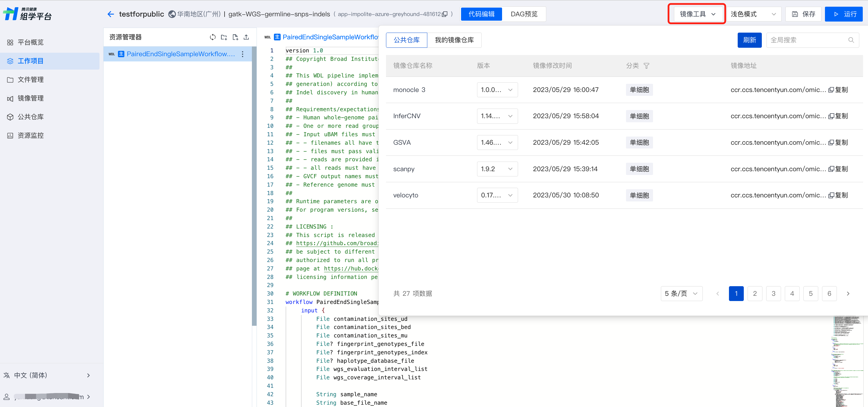Select the 代码编辑 view
This screenshot has width=868, height=407.
tap(481, 14)
